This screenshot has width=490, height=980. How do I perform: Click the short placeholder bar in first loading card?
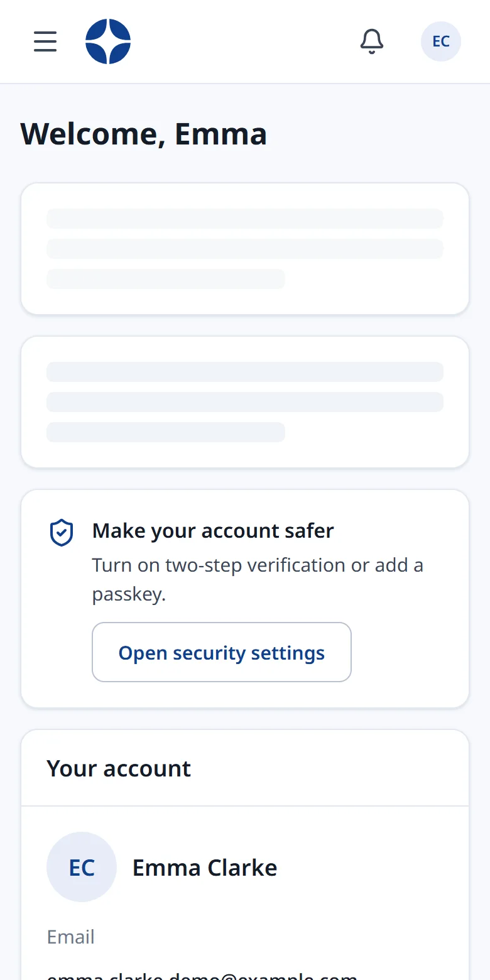coord(166,279)
